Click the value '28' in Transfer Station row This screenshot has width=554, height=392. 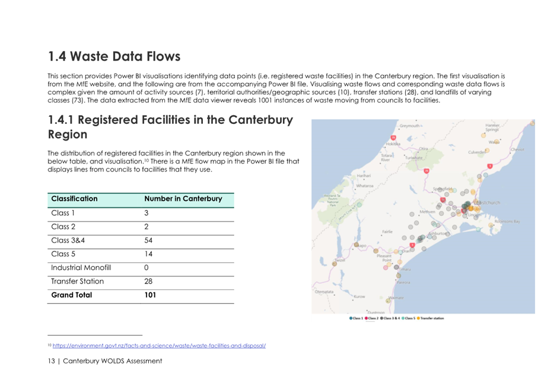(x=148, y=282)
